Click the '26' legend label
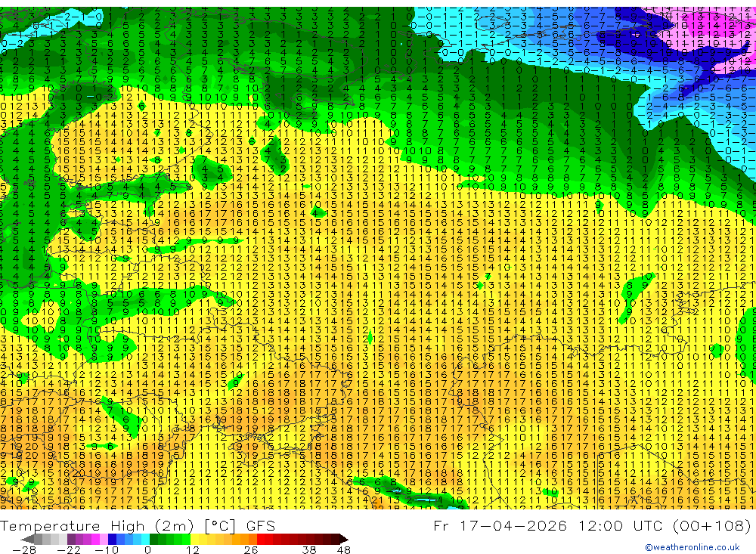This screenshot has width=756, height=554. coord(251,549)
